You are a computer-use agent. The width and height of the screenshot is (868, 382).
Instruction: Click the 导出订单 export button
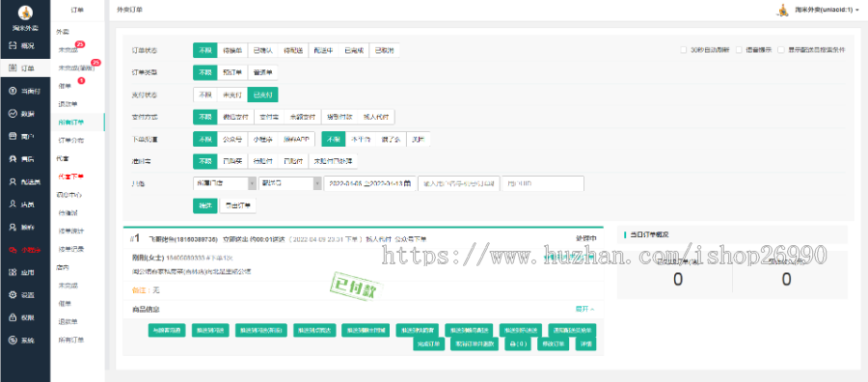(x=237, y=205)
